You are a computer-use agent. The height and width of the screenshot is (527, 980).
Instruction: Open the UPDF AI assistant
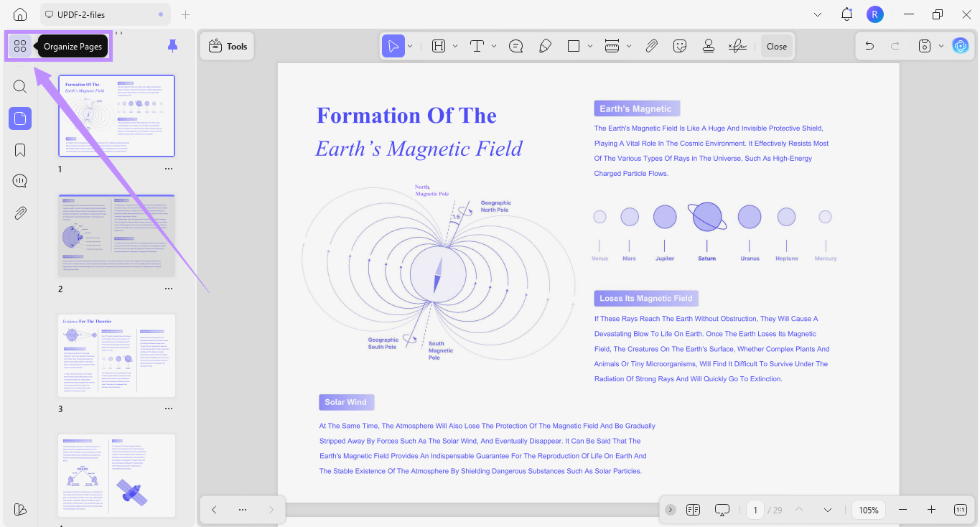(x=961, y=46)
